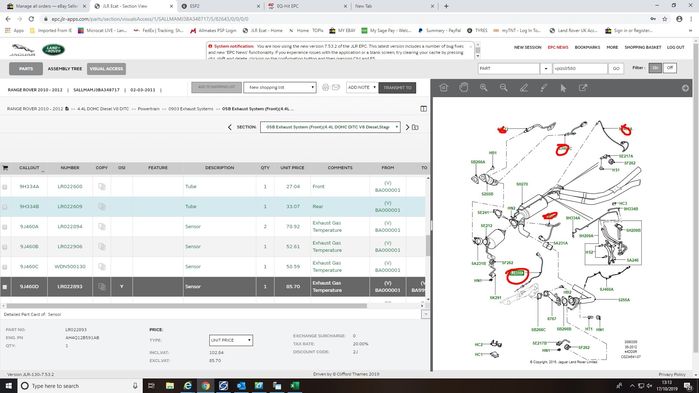Expand the Section dropdown selector
This screenshot has width=699, height=393.
pos(330,127)
